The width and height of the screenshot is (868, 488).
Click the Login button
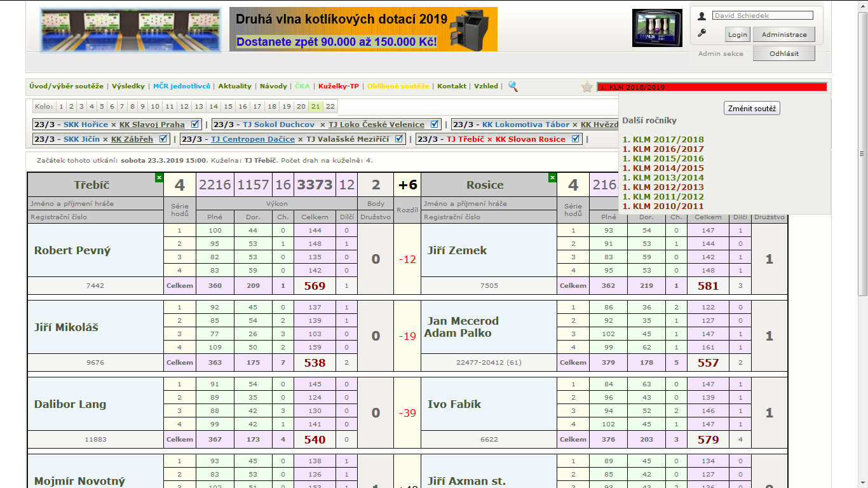(x=738, y=34)
